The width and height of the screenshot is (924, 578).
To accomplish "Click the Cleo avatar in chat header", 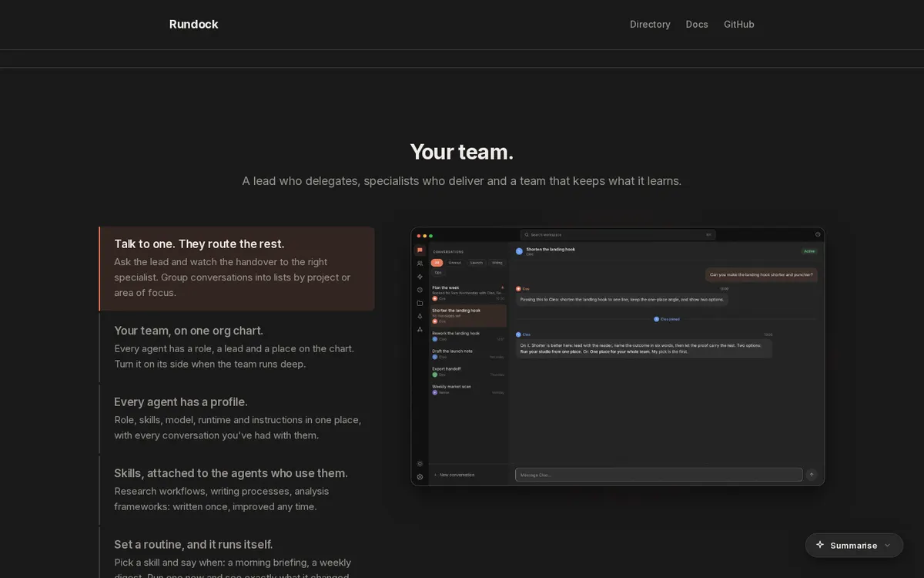I will click(519, 251).
